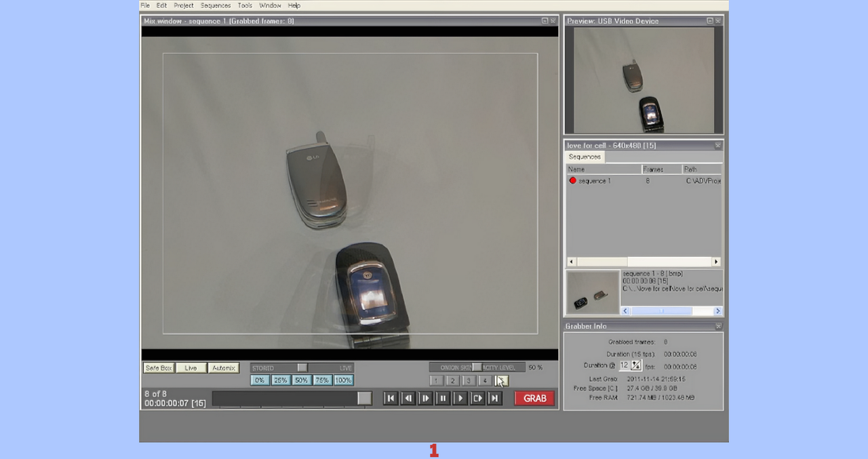
Task: Select onion skin level 2
Action: click(453, 381)
